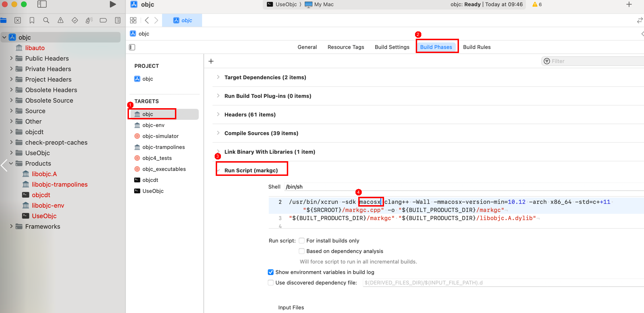644x313 pixels.
Task: Open the debug navigator
Action: click(89, 20)
